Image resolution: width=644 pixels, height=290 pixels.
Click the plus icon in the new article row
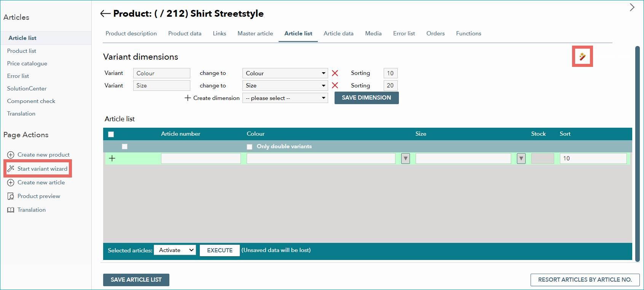point(112,158)
